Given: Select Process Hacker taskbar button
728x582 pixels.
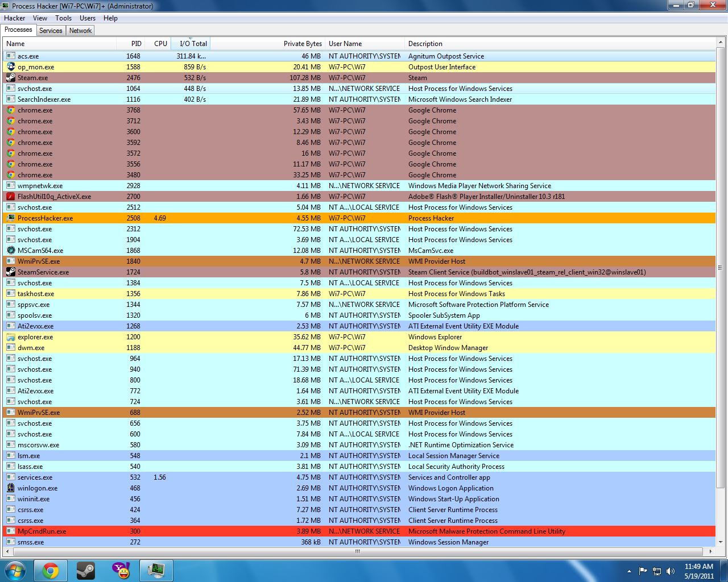Looking at the screenshot, I should (156, 571).
